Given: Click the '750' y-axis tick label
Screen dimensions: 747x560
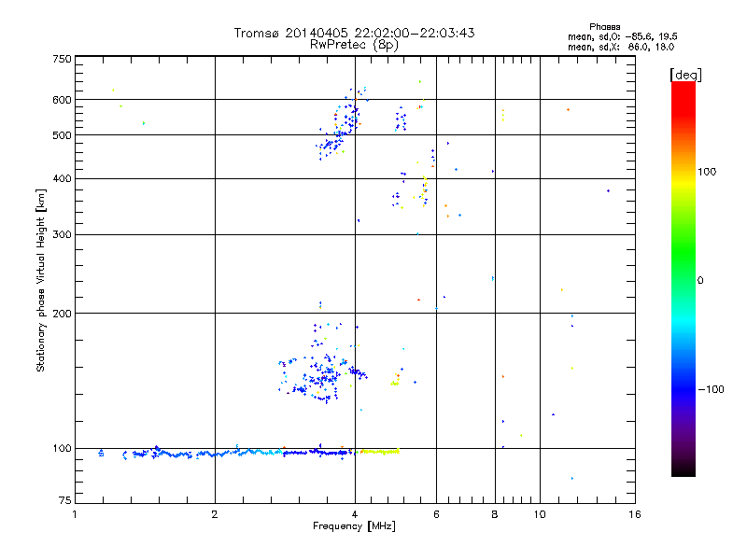Looking at the screenshot, I should pos(62,59).
